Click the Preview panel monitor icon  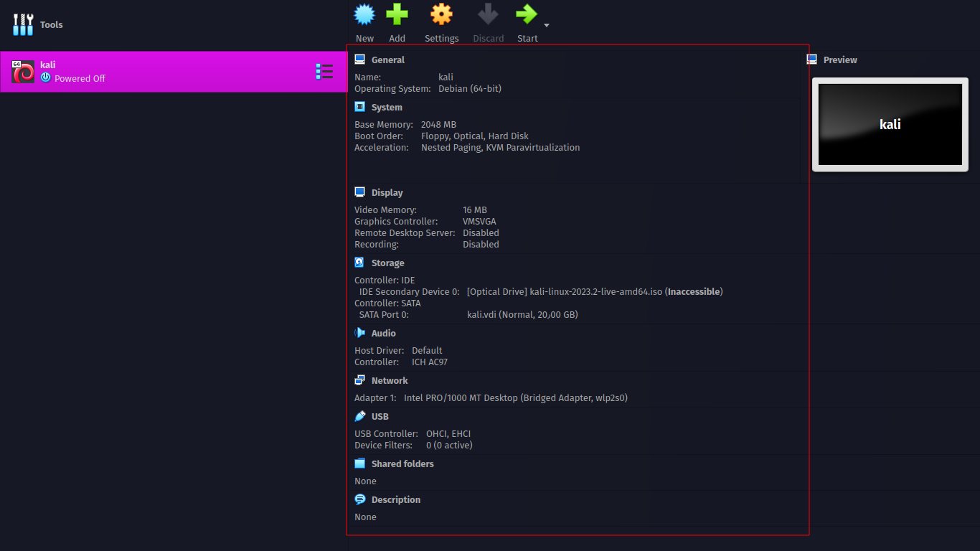click(812, 60)
